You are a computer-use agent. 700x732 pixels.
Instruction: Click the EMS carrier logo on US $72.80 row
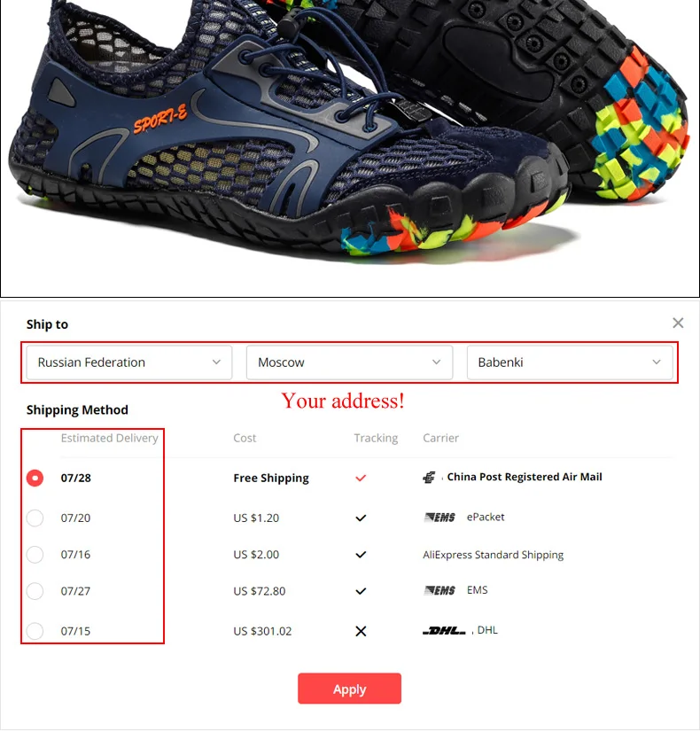[x=439, y=590]
